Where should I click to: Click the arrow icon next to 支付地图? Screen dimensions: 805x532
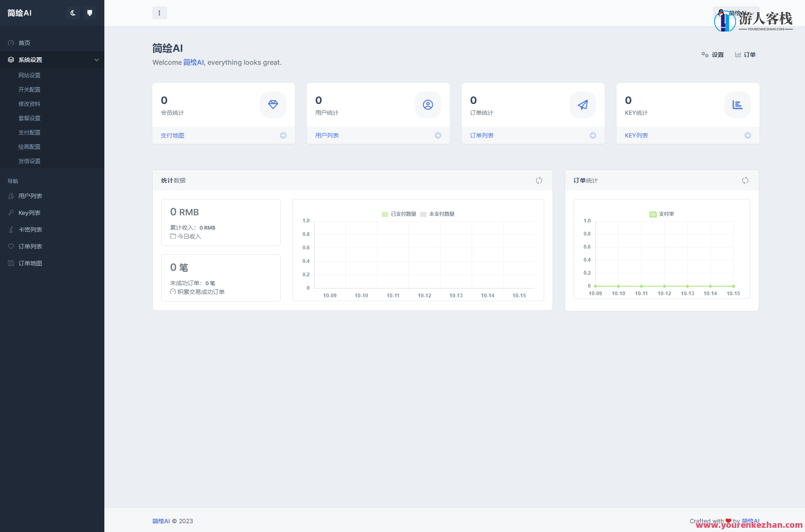click(x=283, y=135)
